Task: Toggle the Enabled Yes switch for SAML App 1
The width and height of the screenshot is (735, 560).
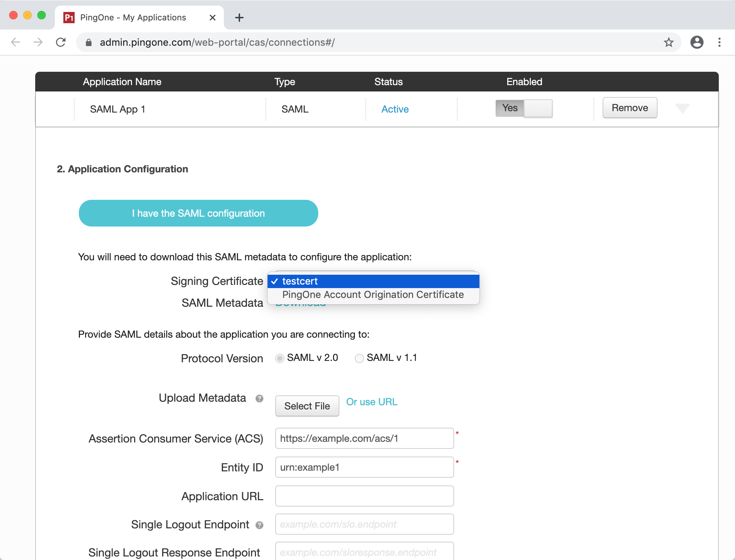Action: tap(524, 108)
